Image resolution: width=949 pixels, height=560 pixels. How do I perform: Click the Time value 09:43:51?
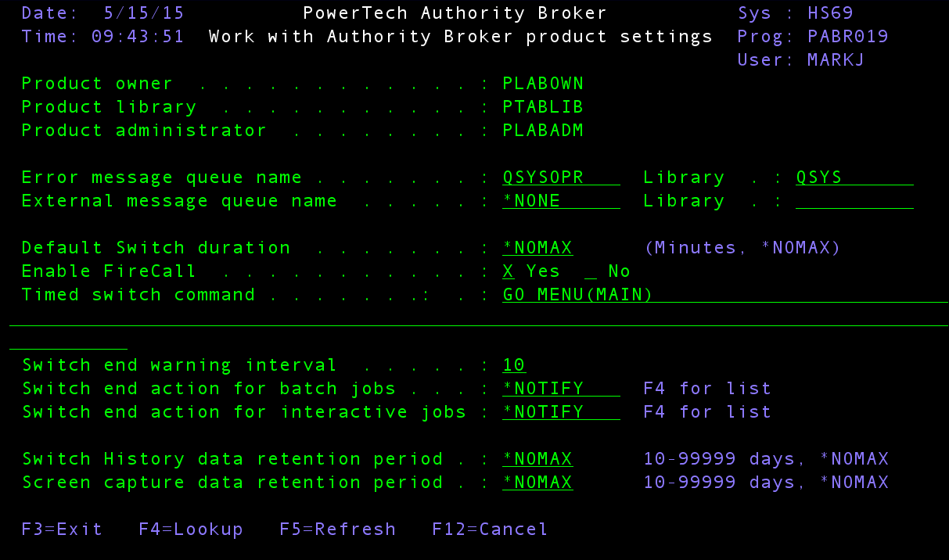(x=138, y=37)
